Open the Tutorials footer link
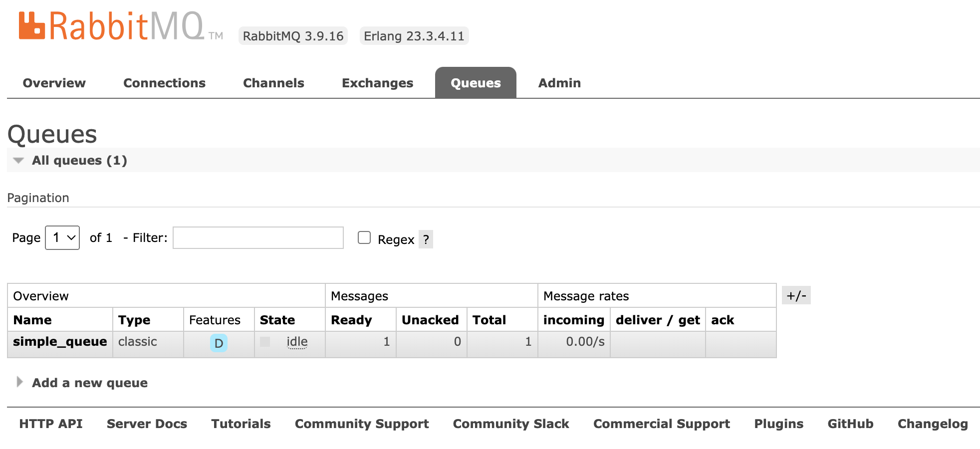This screenshot has height=449, width=980. pos(241,424)
